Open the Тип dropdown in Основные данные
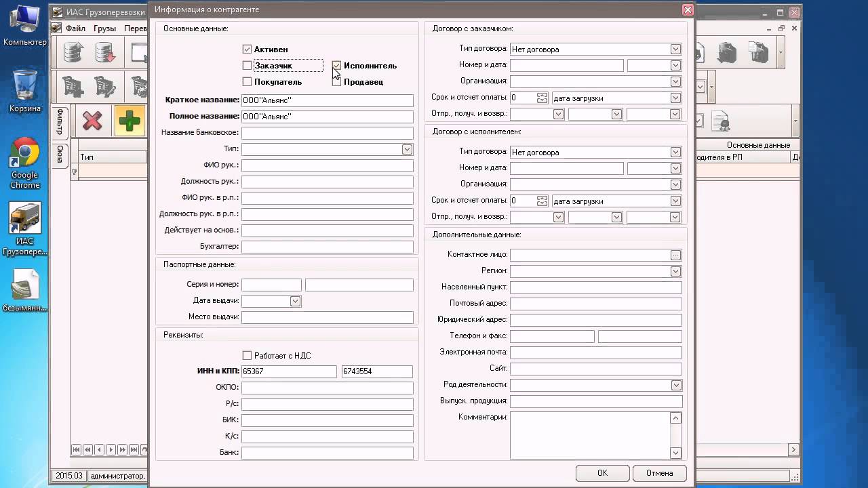The height and width of the screenshot is (488, 868). (407, 149)
